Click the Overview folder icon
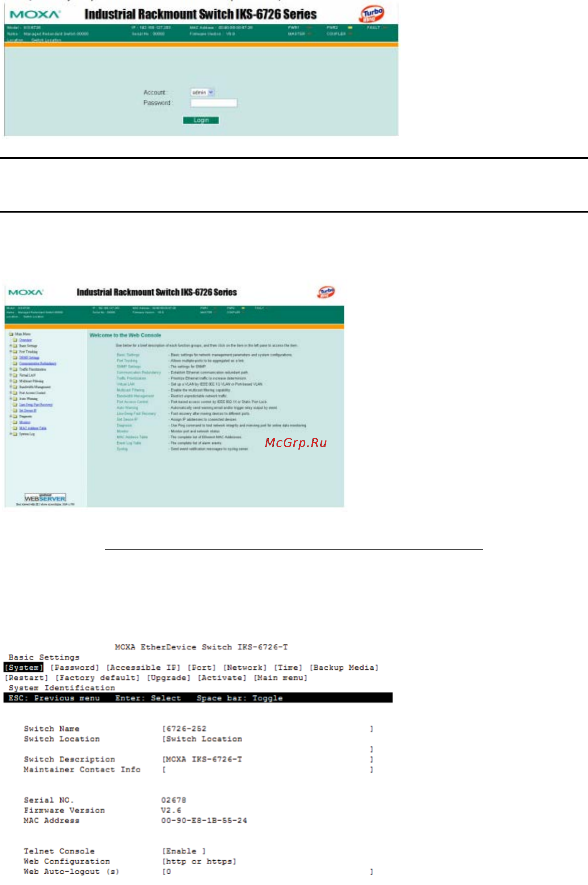Screen dimensions: 588x885 tap(15, 340)
